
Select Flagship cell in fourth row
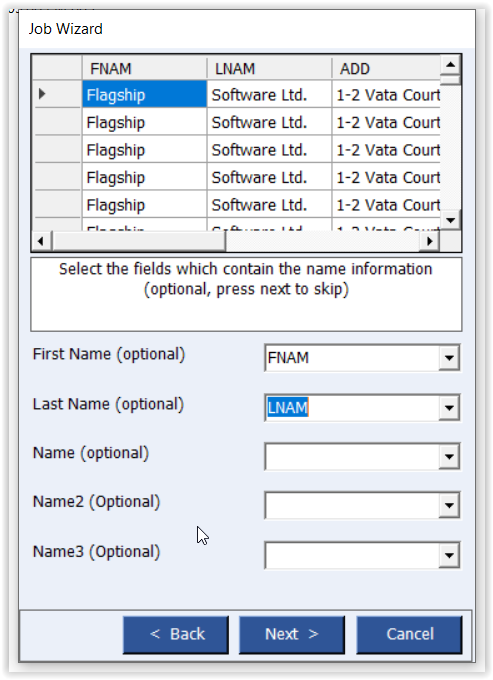pos(144,177)
